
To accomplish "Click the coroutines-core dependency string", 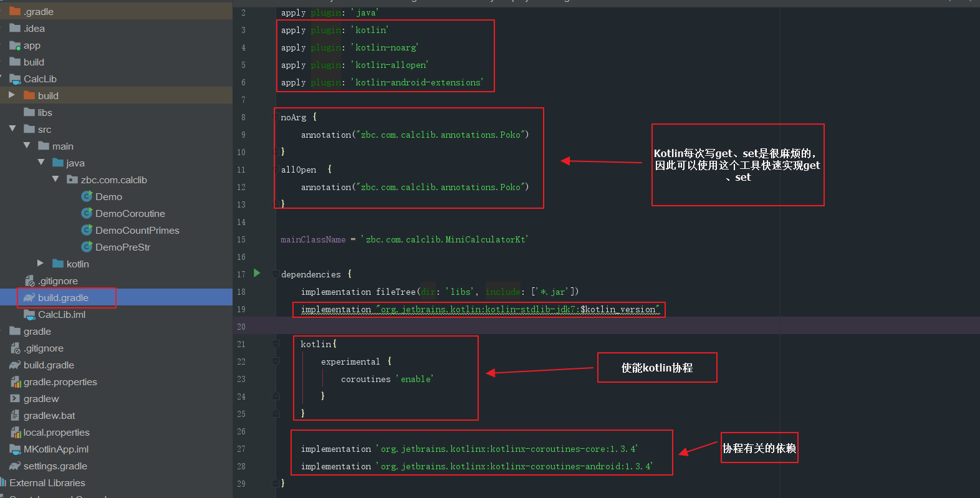I will click(x=507, y=449).
